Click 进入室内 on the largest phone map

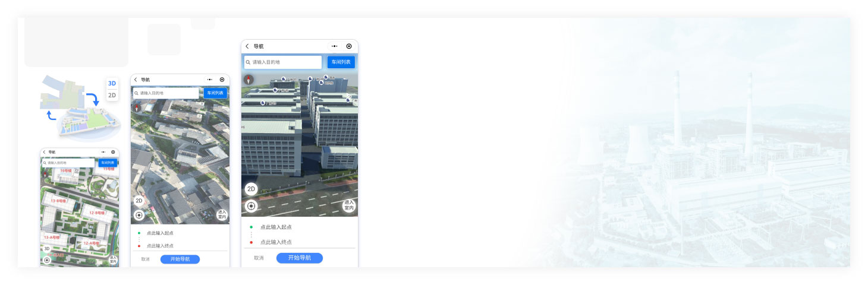point(349,205)
